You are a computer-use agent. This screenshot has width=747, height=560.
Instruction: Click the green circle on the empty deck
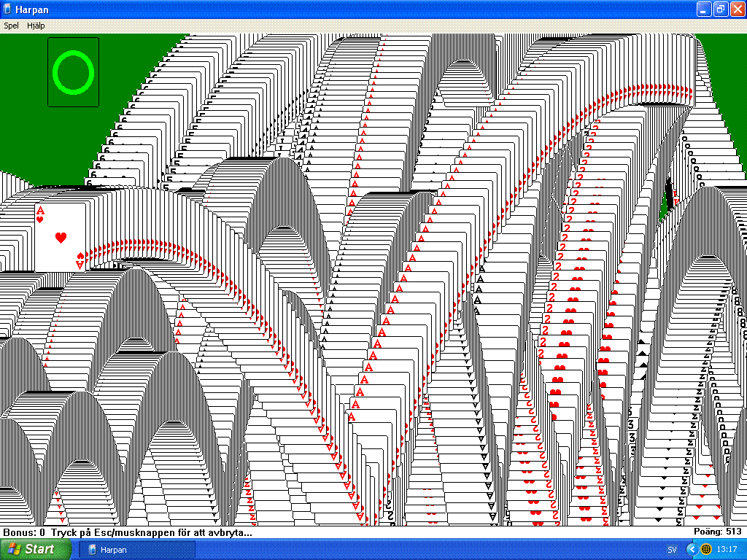coord(74,71)
